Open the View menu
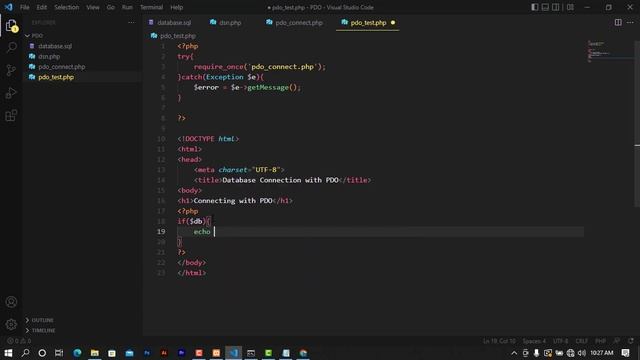This screenshot has height=360, width=640. (93, 7)
